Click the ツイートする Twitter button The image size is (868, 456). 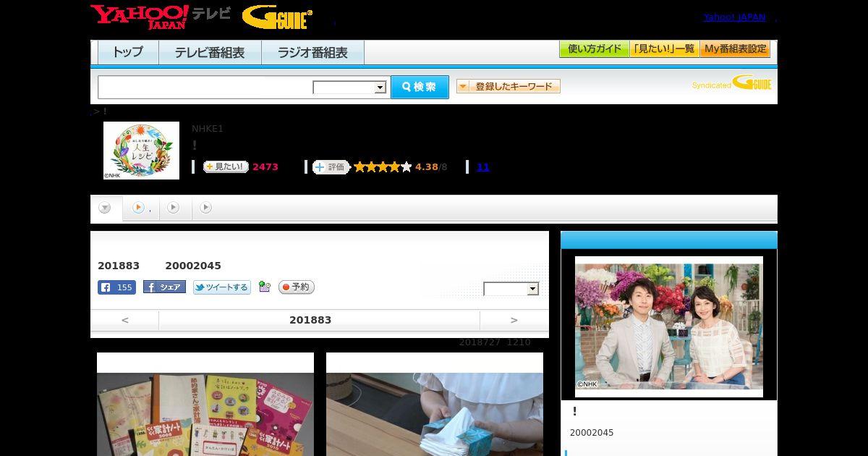click(222, 287)
